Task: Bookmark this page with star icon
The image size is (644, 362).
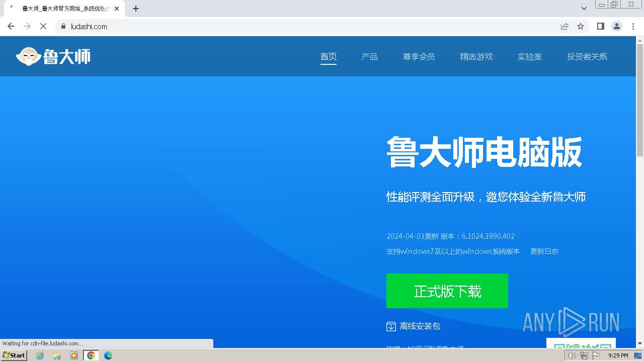Action: [x=581, y=26]
